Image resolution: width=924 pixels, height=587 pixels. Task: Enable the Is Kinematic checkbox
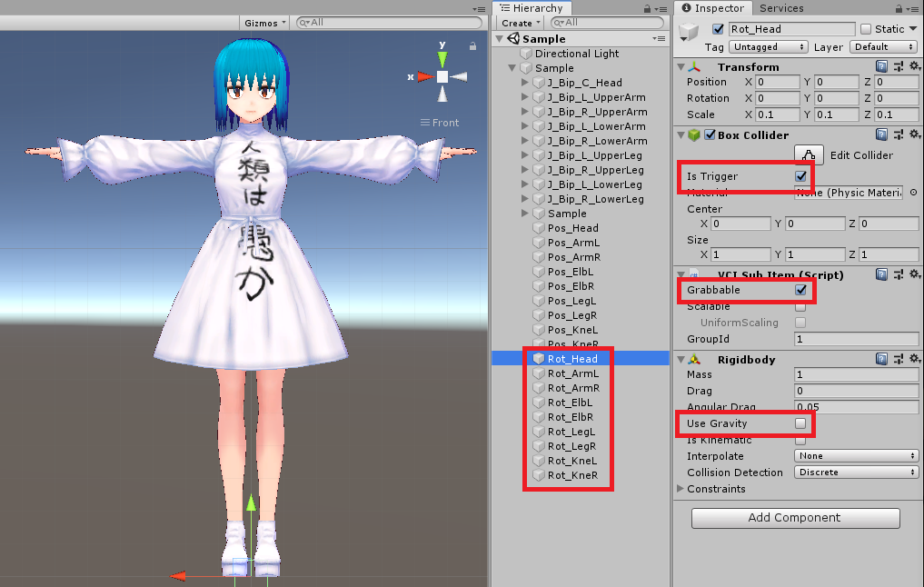point(800,440)
